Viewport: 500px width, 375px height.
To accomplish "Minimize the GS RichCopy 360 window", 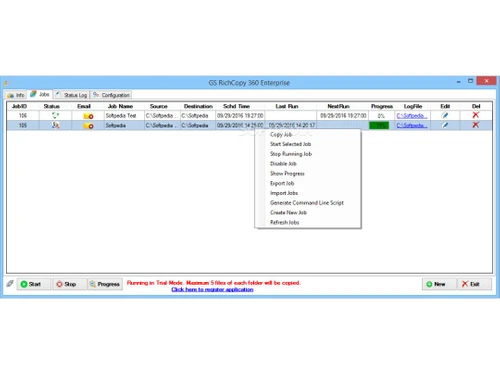I will click(459, 81).
